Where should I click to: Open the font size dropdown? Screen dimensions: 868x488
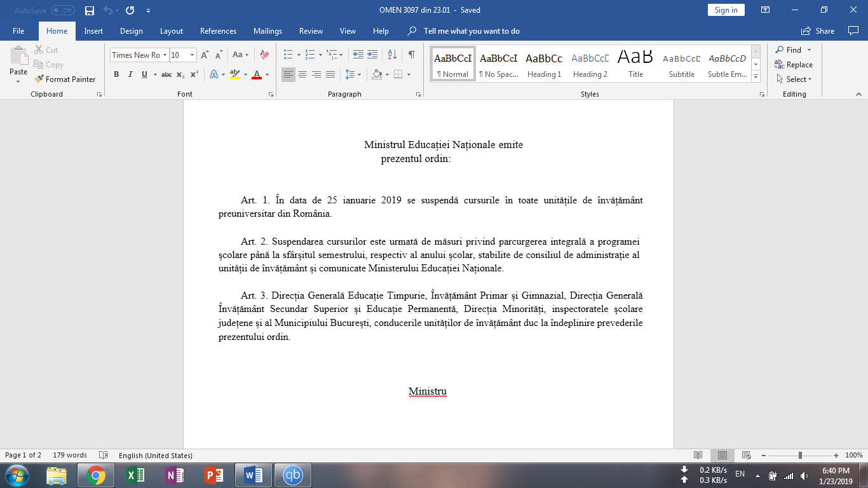[x=193, y=55]
